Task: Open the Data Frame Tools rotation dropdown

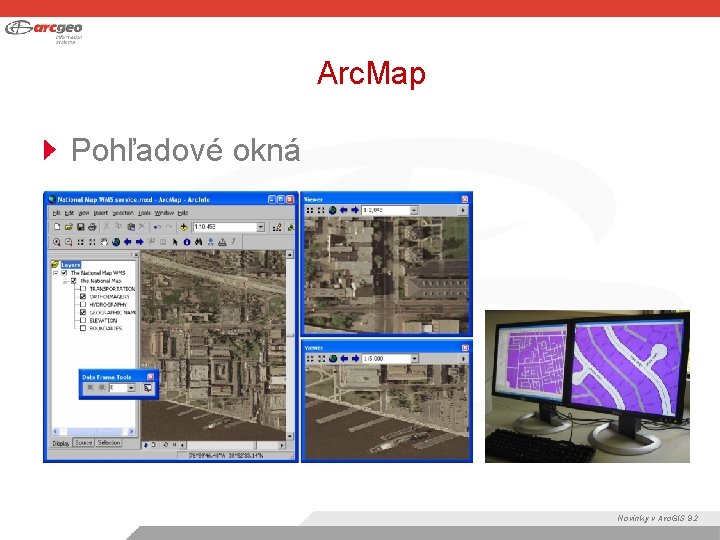Action: point(131,388)
